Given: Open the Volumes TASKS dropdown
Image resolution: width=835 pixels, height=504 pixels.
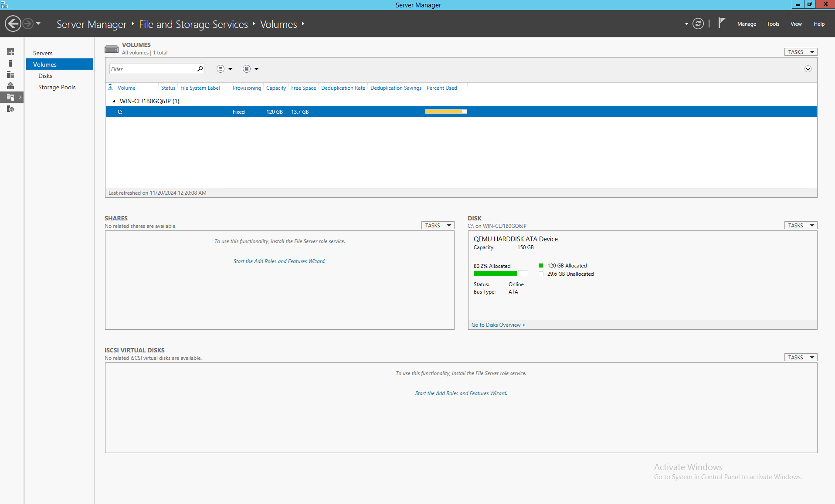Looking at the screenshot, I should point(801,52).
